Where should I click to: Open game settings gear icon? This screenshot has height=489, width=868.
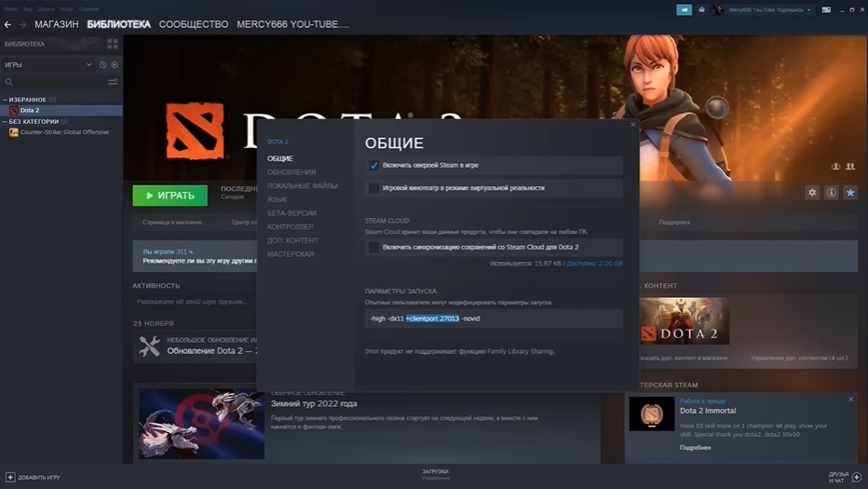(x=812, y=193)
